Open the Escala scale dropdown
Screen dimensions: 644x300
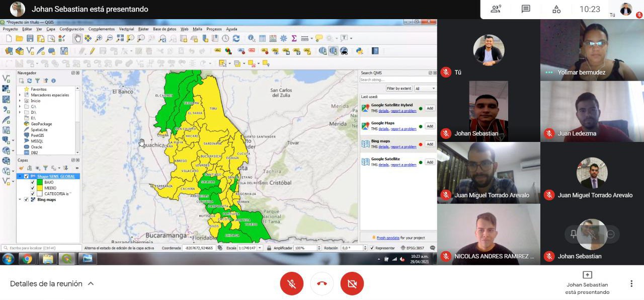[x=260, y=248]
